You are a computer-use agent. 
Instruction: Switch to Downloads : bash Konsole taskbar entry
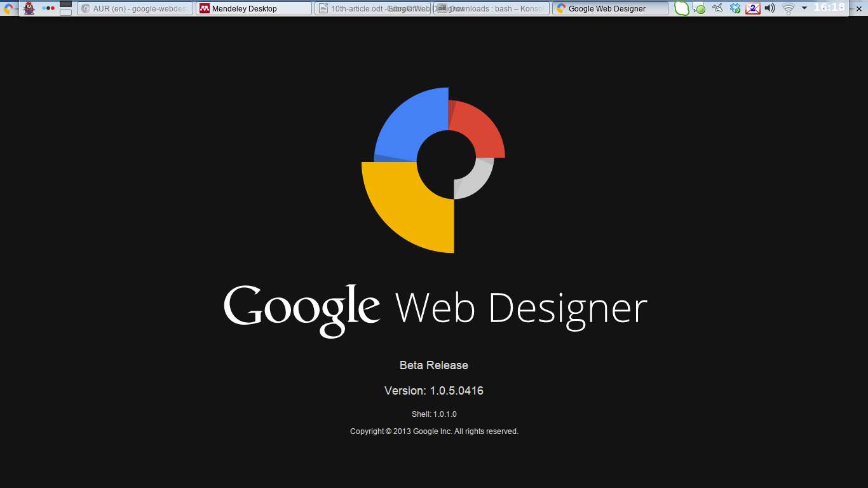491,8
